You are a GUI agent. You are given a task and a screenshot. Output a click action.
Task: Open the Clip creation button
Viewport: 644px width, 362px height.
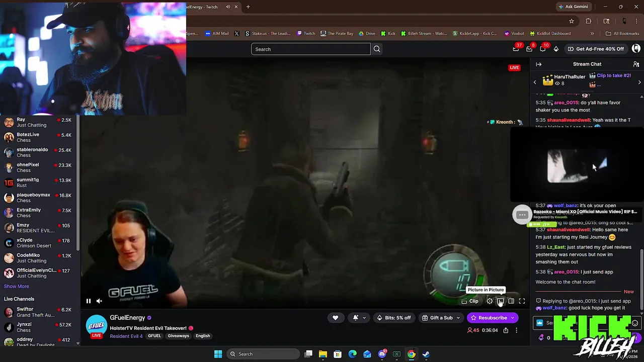(470, 301)
